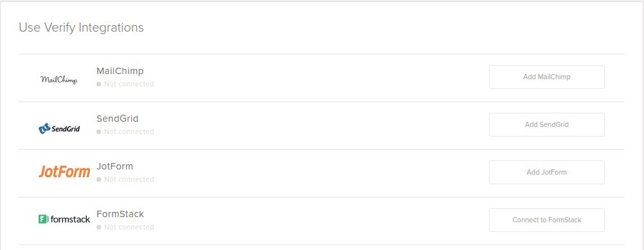Click FormStack's gray status dot
The image size is (644, 250).
(x=98, y=227)
